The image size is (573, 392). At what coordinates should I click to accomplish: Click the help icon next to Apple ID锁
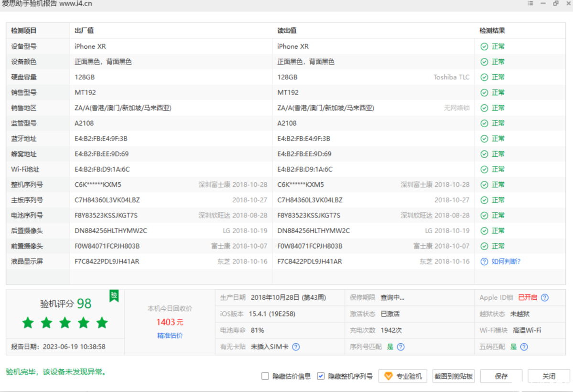pyautogui.click(x=544, y=298)
